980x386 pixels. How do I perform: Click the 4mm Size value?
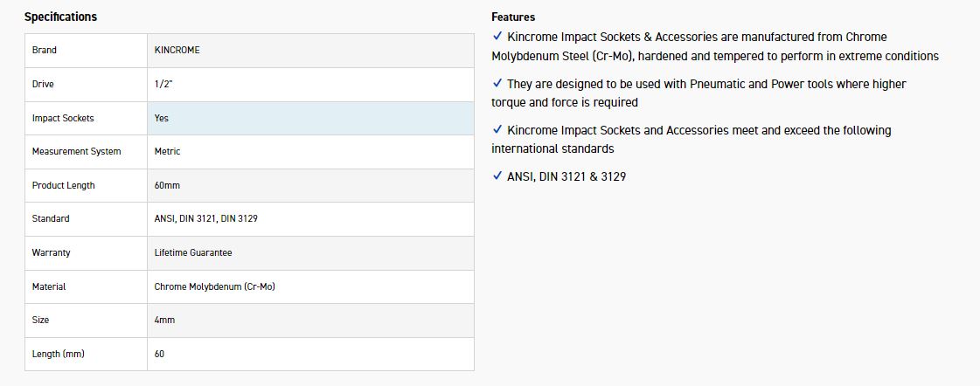[165, 321]
